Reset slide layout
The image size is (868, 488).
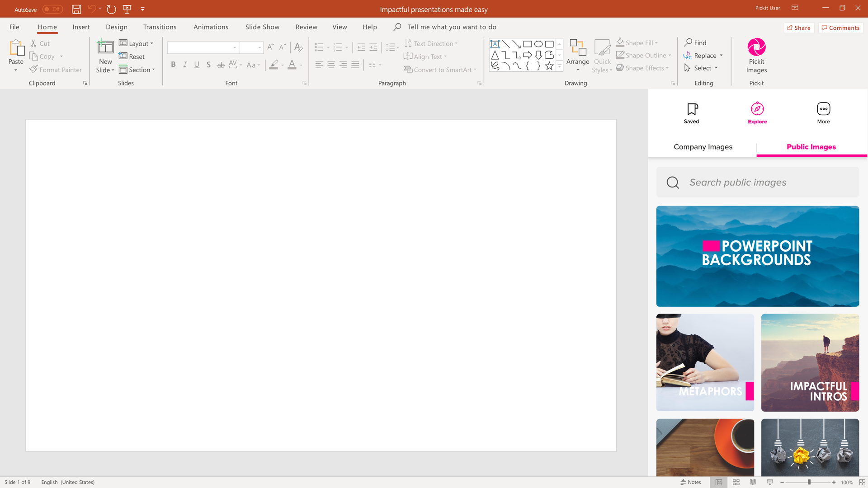132,56
